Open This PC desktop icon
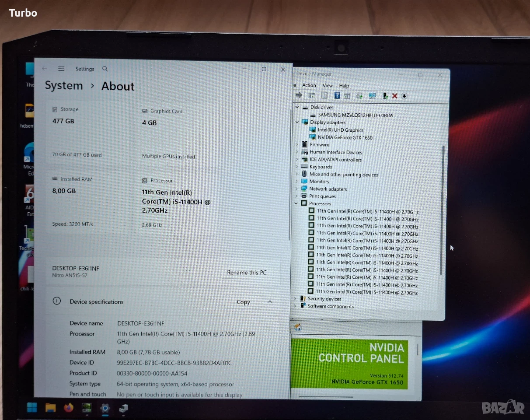 (30, 75)
